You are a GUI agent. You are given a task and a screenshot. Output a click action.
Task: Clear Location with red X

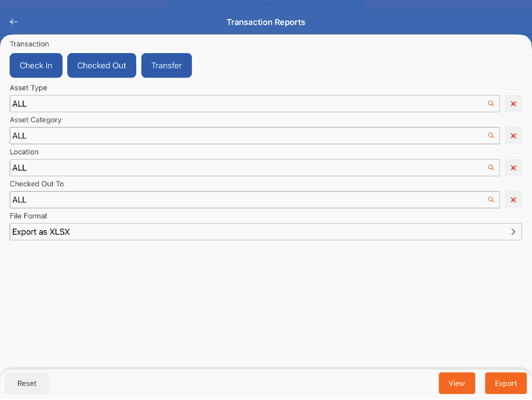click(x=513, y=167)
